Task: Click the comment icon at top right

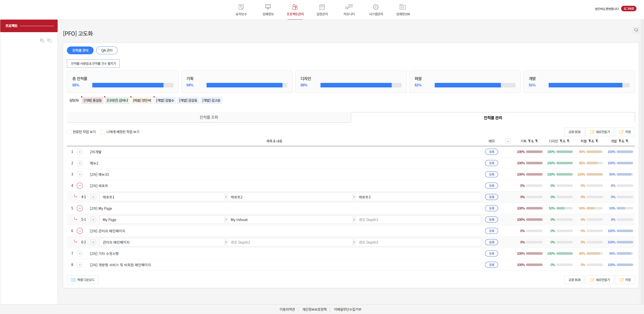Action: (x=636, y=30)
